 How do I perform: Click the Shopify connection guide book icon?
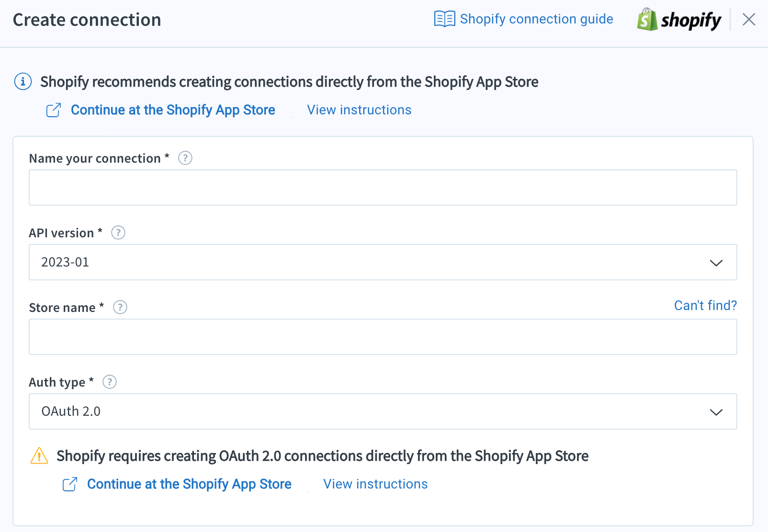pos(445,19)
